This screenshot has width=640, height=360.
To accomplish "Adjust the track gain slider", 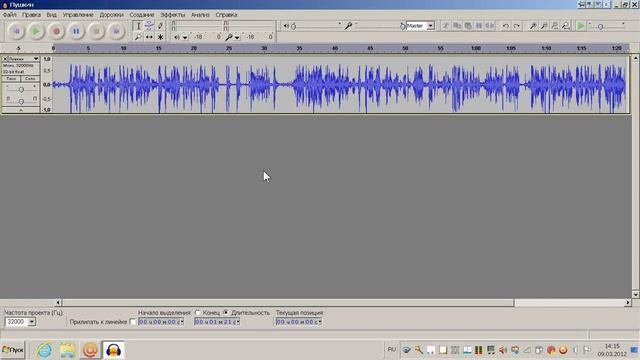I will tap(21, 89).
